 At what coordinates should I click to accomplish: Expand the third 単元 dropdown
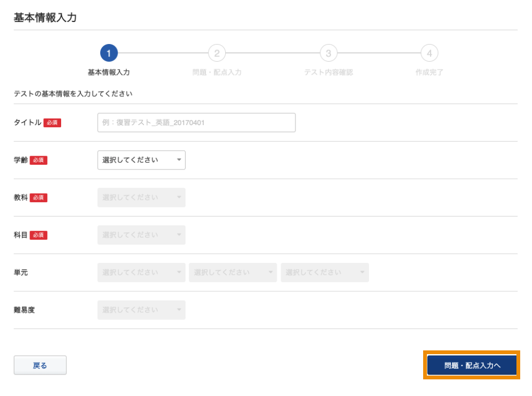324,273
